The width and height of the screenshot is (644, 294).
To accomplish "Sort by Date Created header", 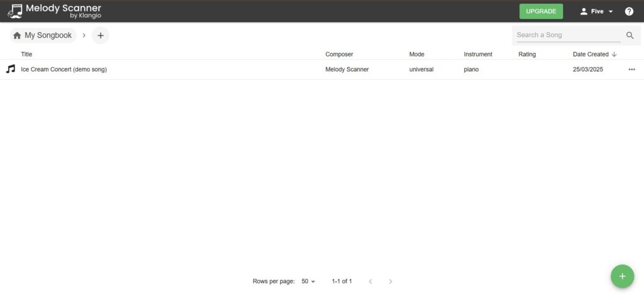I will [x=591, y=54].
